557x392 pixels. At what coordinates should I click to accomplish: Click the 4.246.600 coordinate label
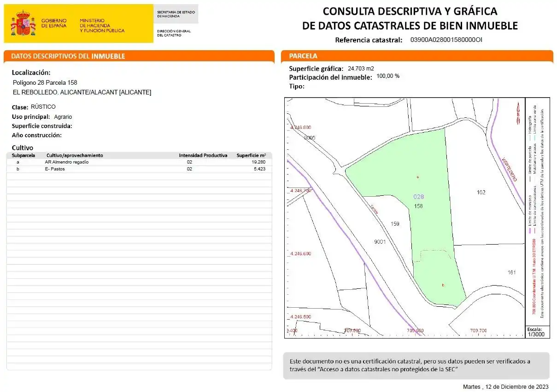301,254
